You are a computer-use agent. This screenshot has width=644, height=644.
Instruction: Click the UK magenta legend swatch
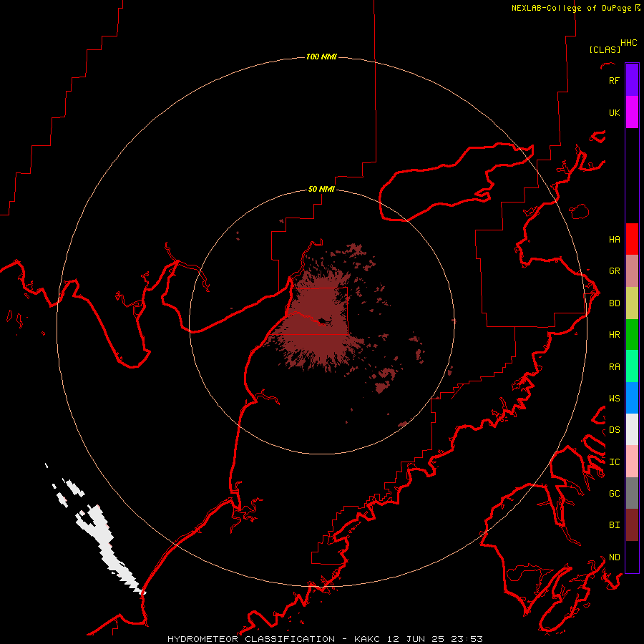[632, 112]
